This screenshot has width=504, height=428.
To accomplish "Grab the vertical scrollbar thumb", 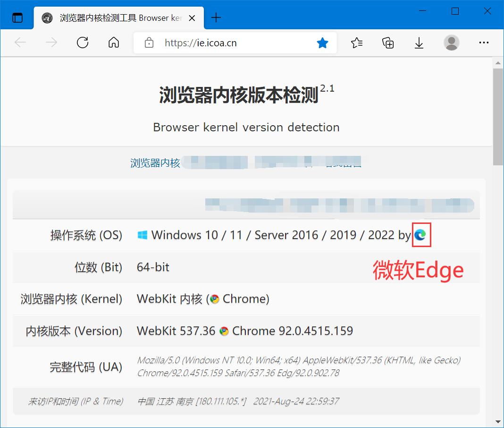I will pyautogui.click(x=498, y=117).
